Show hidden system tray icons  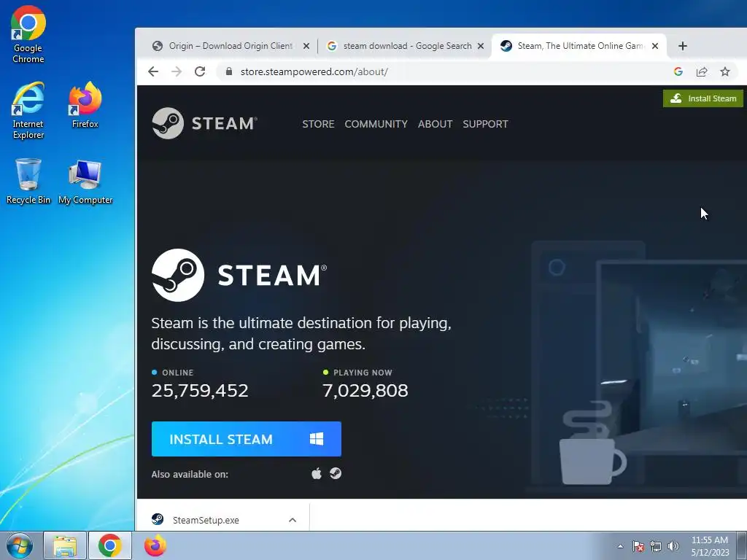pos(620,546)
